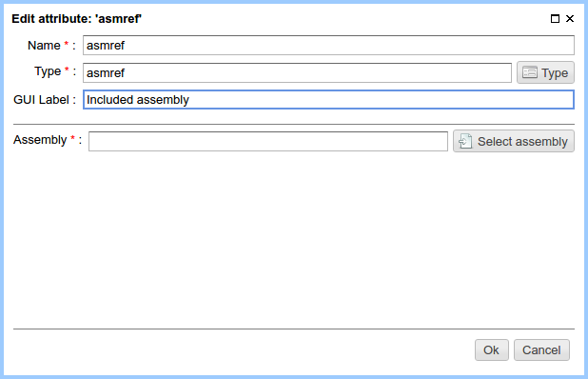Click the empty Assembly input field

click(x=268, y=142)
